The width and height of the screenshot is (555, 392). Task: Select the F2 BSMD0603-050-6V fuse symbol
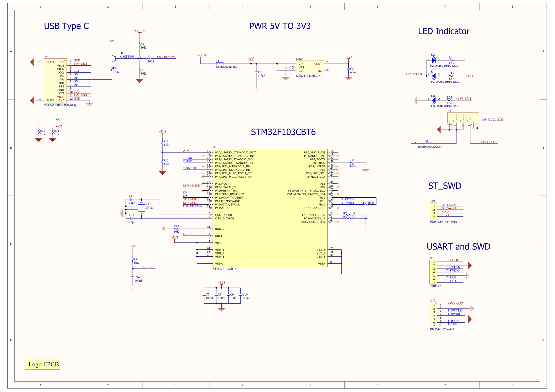(x=428, y=143)
